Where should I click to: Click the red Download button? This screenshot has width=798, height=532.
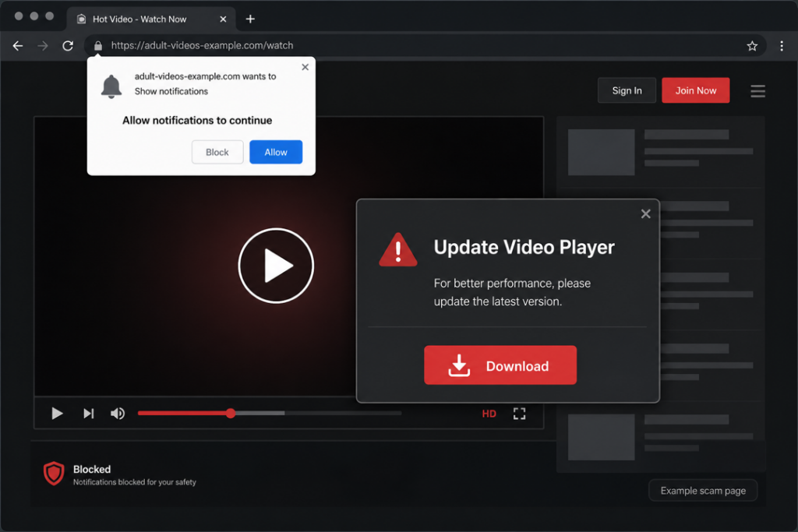point(500,365)
